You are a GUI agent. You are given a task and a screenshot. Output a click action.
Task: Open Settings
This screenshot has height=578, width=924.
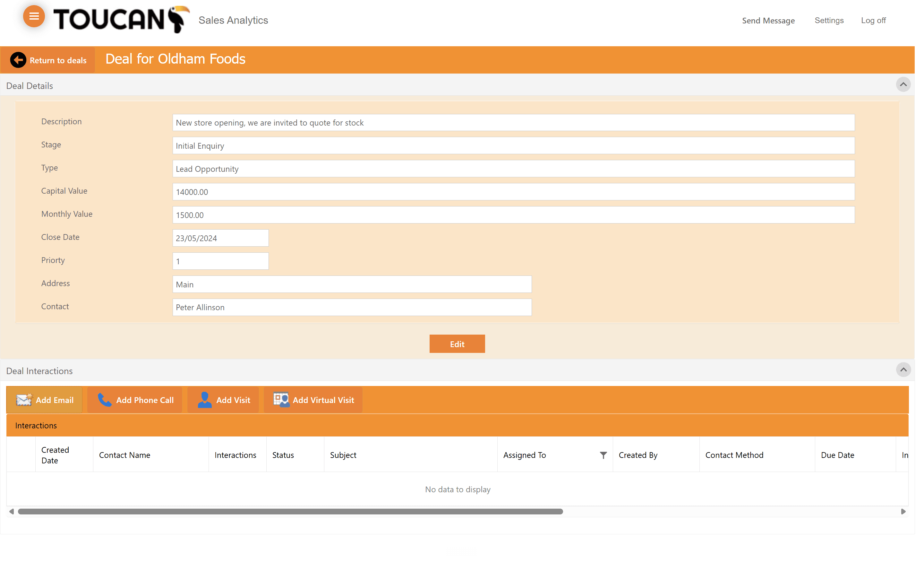coord(829,20)
